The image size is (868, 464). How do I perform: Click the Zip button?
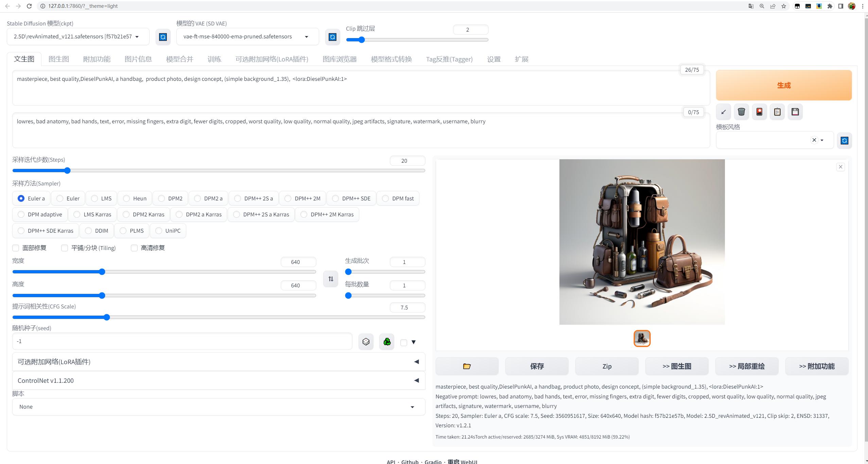607,366
